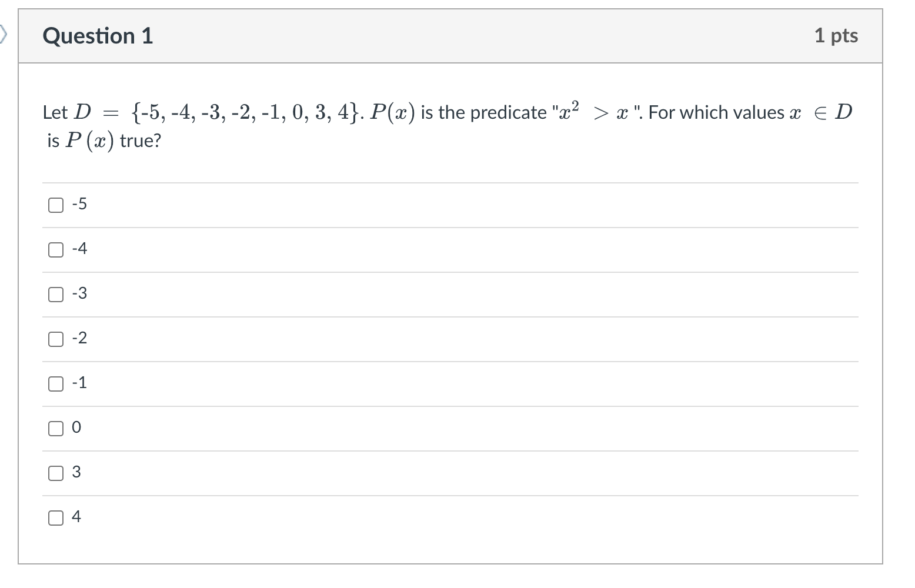The width and height of the screenshot is (915, 588).
Task: Click the chevron arrow left of Question 1
Action: point(4,35)
